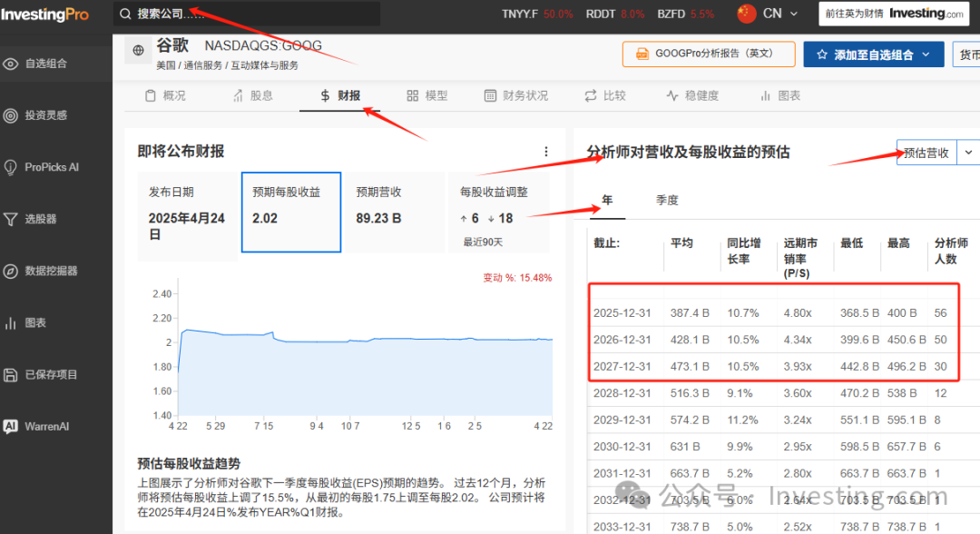Screen dimensions: 980x534
Task: Open the 模型 tab
Action: click(x=427, y=95)
